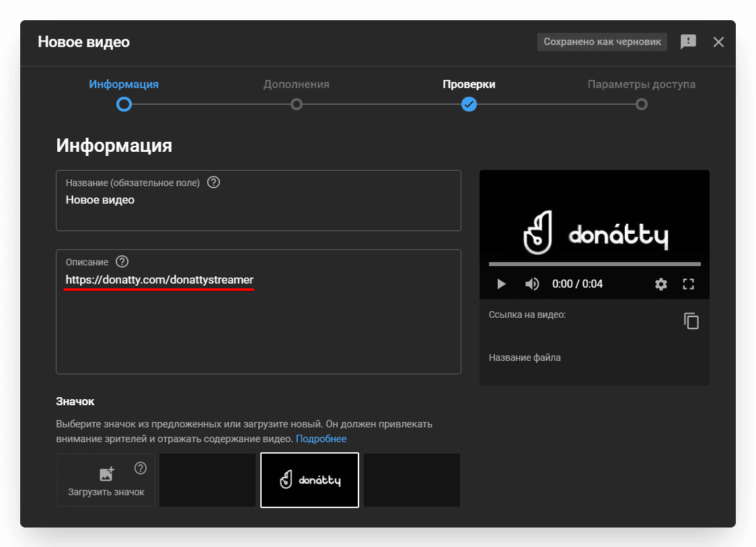This screenshot has width=756, height=547.
Task: Select the first dark suggested thumbnail
Action: [x=207, y=480]
